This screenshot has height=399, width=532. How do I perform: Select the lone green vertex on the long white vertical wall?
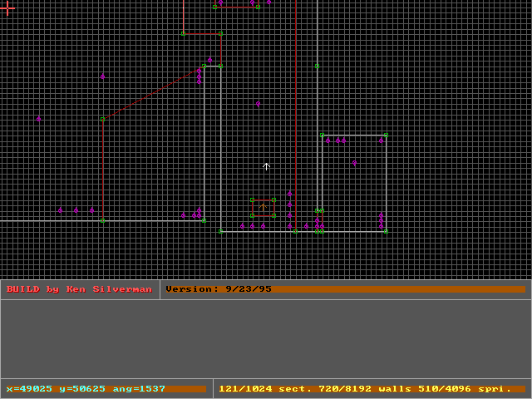(x=317, y=66)
